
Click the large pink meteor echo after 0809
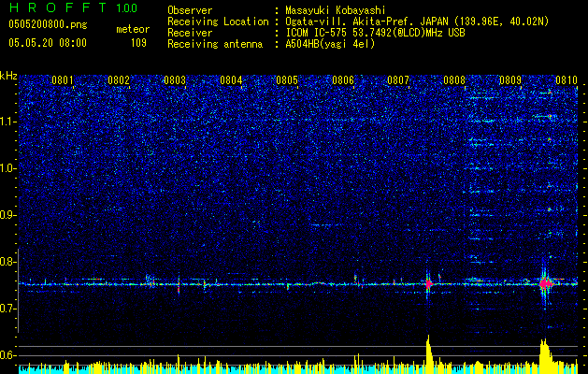coord(546,283)
